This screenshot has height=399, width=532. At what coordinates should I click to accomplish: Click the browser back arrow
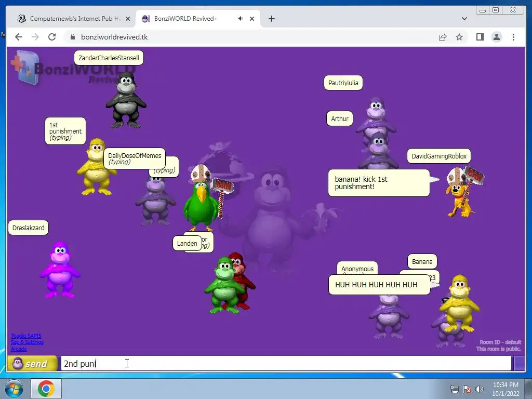(19, 37)
